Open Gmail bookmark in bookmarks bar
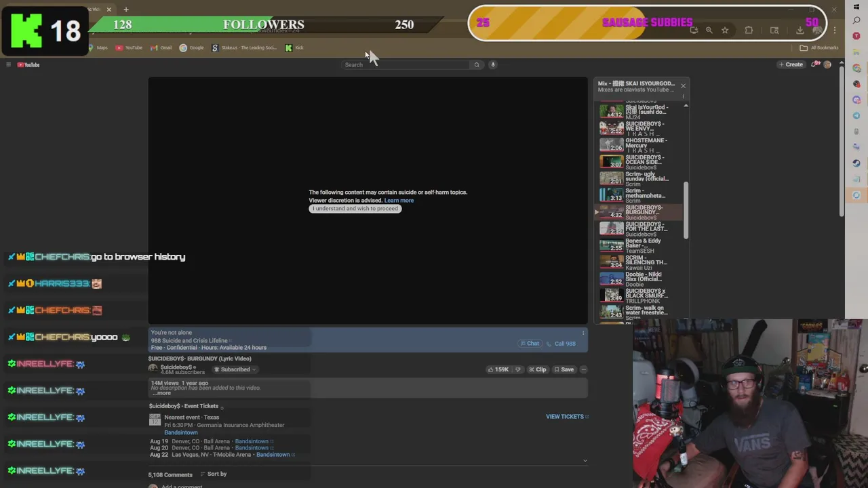 point(161,47)
